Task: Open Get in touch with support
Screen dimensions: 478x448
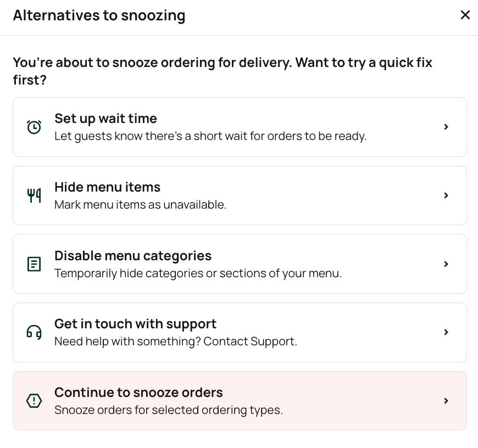Action: (x=135, y=324)
